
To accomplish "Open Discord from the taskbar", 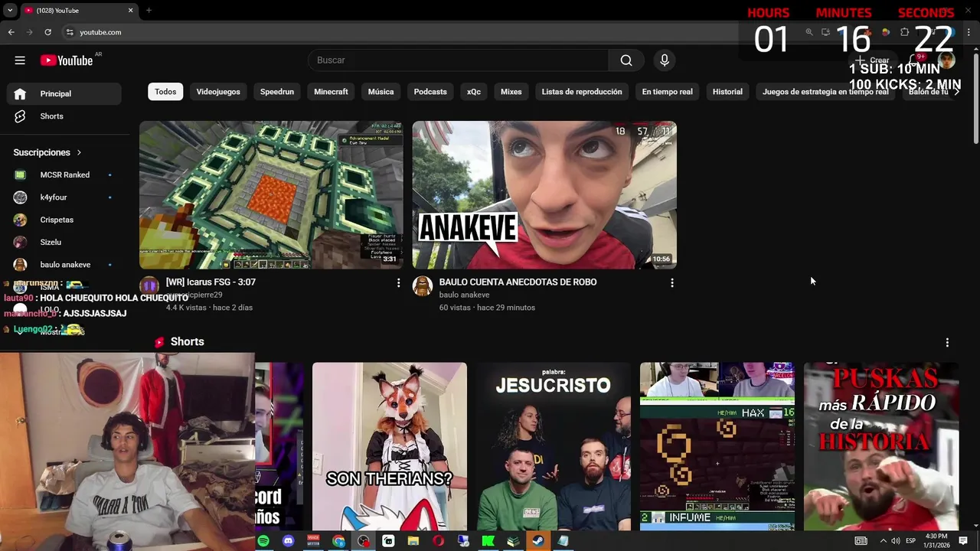I will [x=288, y=541].
